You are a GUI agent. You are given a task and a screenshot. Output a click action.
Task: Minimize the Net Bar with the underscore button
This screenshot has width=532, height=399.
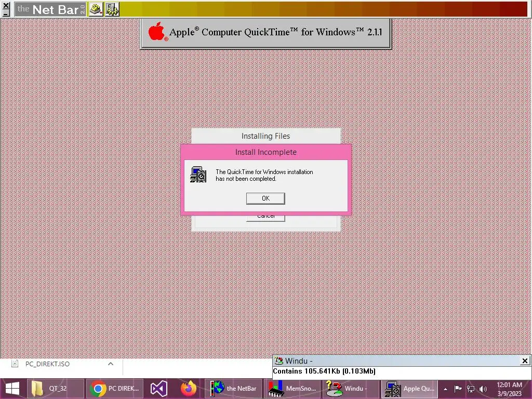pyautogui.click(x=6, y=13)
